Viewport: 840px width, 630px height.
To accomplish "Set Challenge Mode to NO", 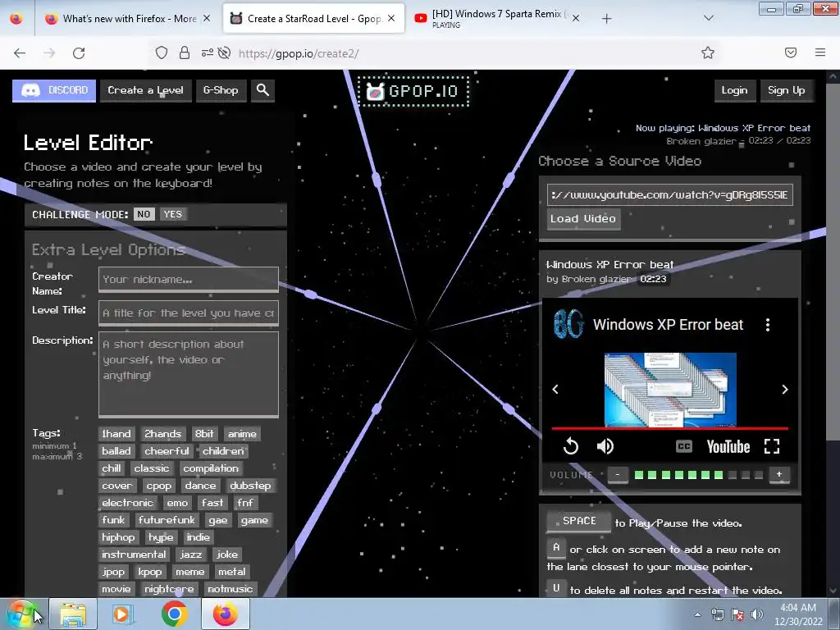I will (144, 214).
